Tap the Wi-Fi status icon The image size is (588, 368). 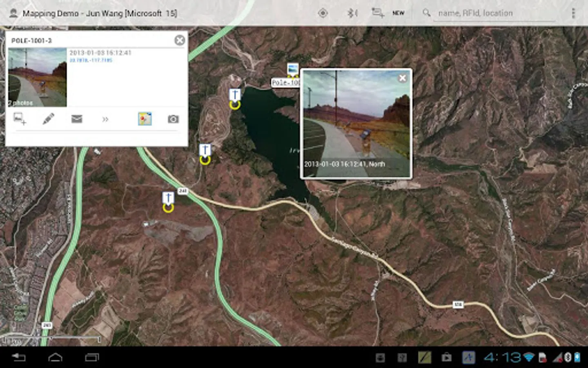[x=529, y=357]
